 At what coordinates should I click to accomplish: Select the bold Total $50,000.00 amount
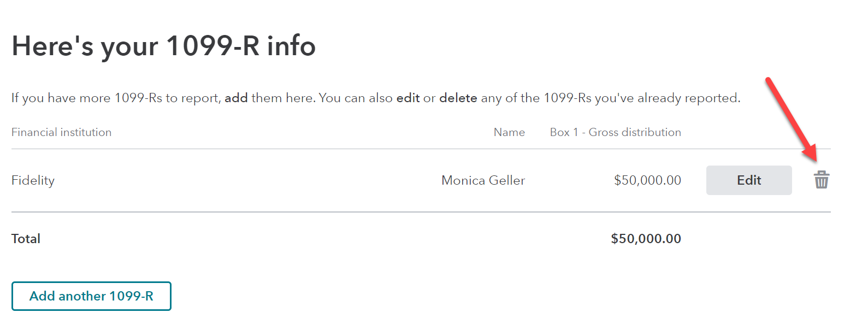(x=646, y=239)
